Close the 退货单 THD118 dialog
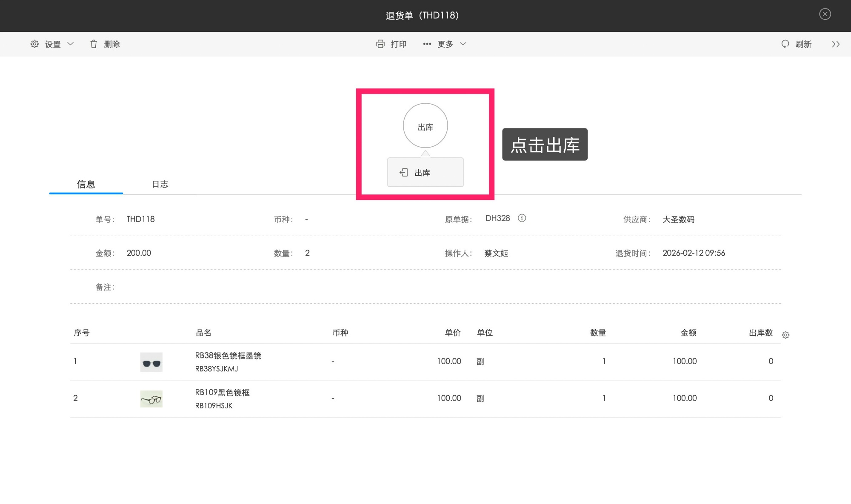This screenshot has width=851, height=504. (x=825, y=14)
